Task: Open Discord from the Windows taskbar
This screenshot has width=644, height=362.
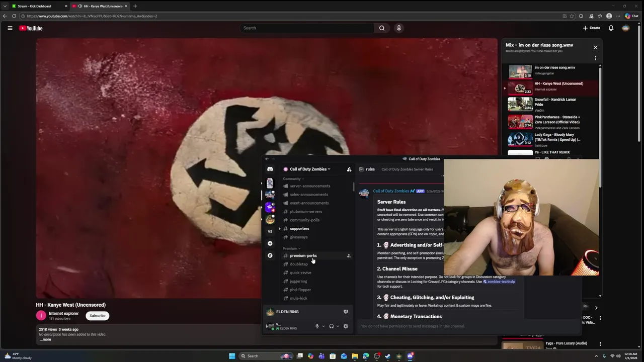Action: [410, 356]
